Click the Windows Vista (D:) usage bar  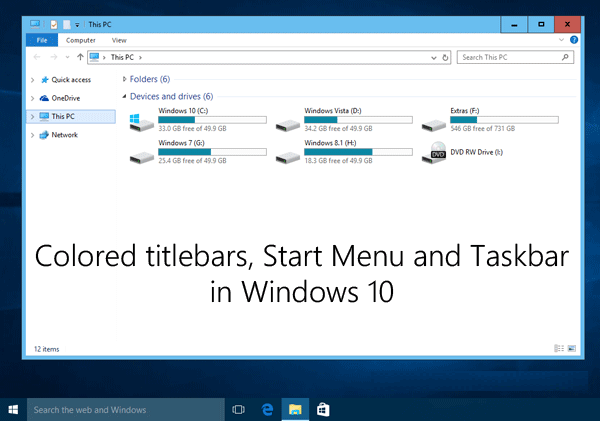358,120
